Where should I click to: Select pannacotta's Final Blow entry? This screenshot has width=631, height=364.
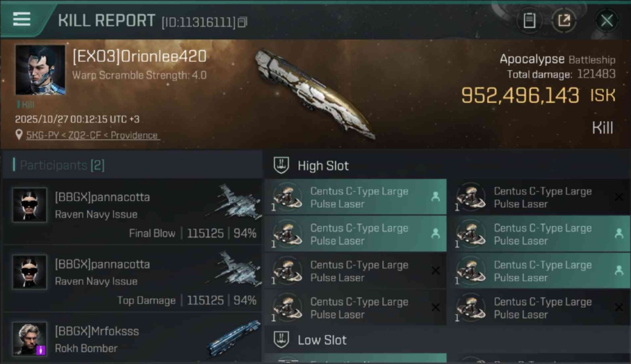(132, 212)
